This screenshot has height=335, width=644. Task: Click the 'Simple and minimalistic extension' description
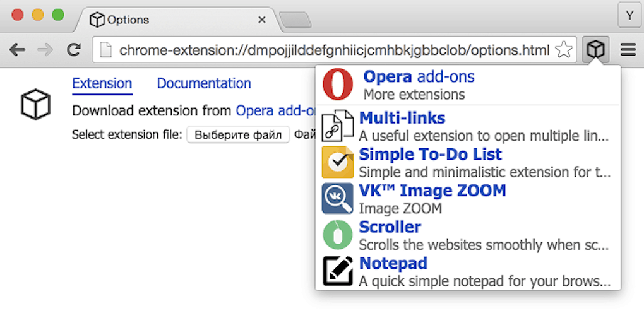tap(485, 172)
